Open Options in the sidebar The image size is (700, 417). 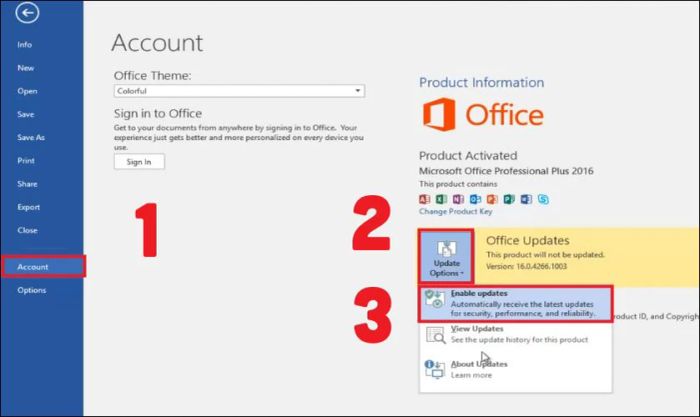[x=32, y=290]
